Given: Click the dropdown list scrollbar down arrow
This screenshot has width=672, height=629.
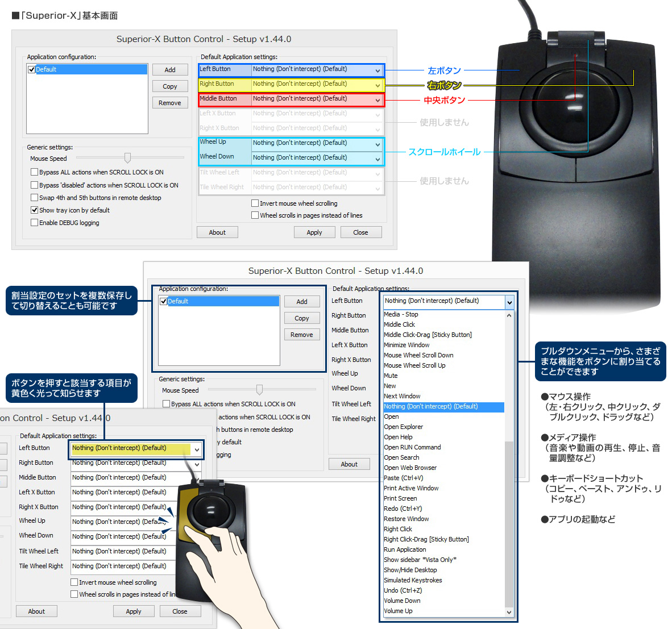Looking at the screenshot, I should pos(509,613).
